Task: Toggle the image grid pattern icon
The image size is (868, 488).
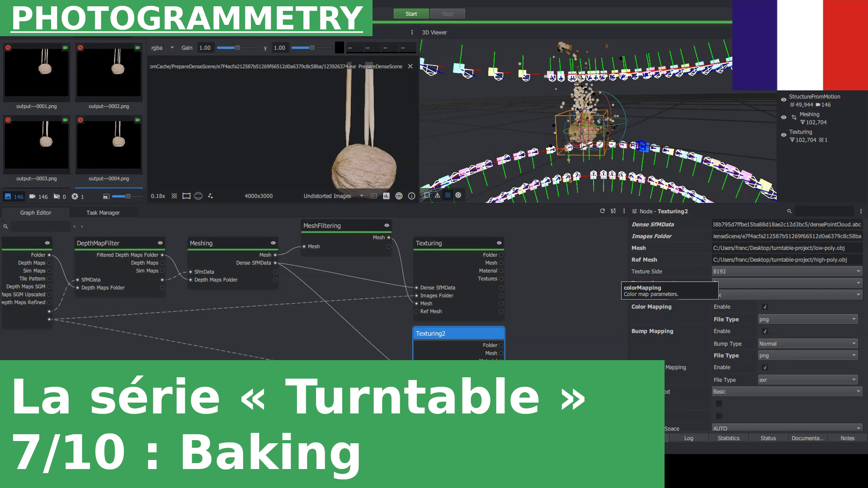Action: tap(174, 196)
